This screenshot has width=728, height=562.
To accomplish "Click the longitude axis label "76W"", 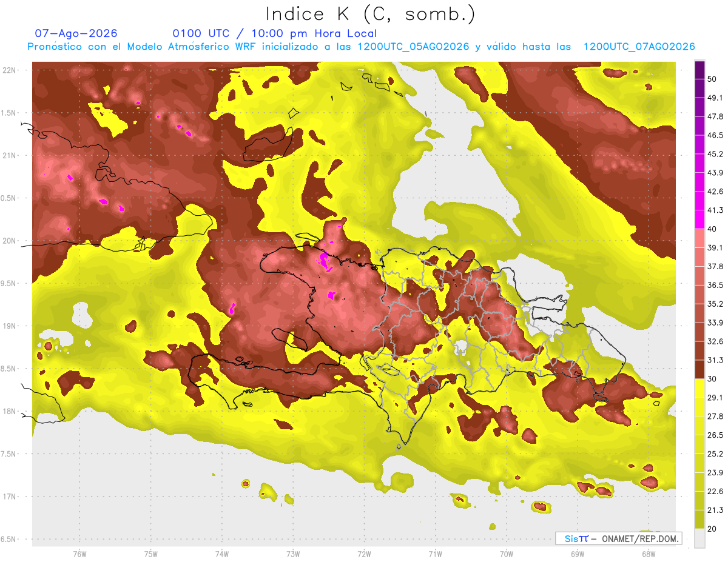I will click(x=79, y=554).
